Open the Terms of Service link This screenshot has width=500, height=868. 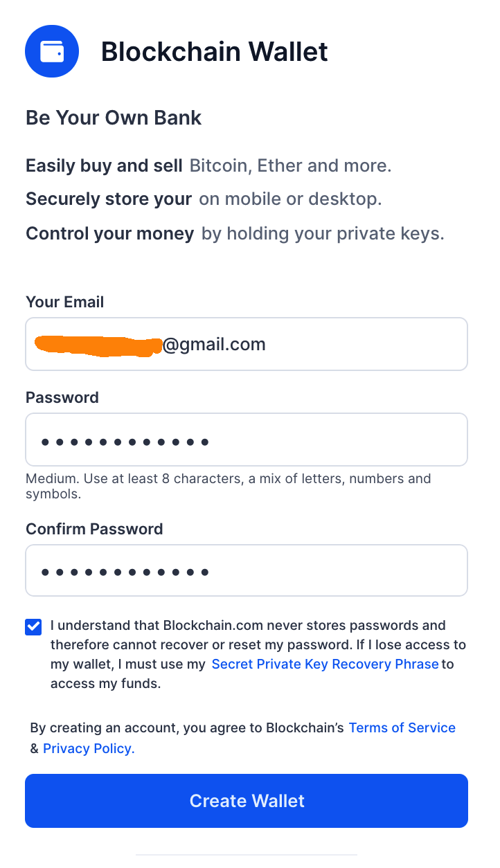tap(402, 727)
